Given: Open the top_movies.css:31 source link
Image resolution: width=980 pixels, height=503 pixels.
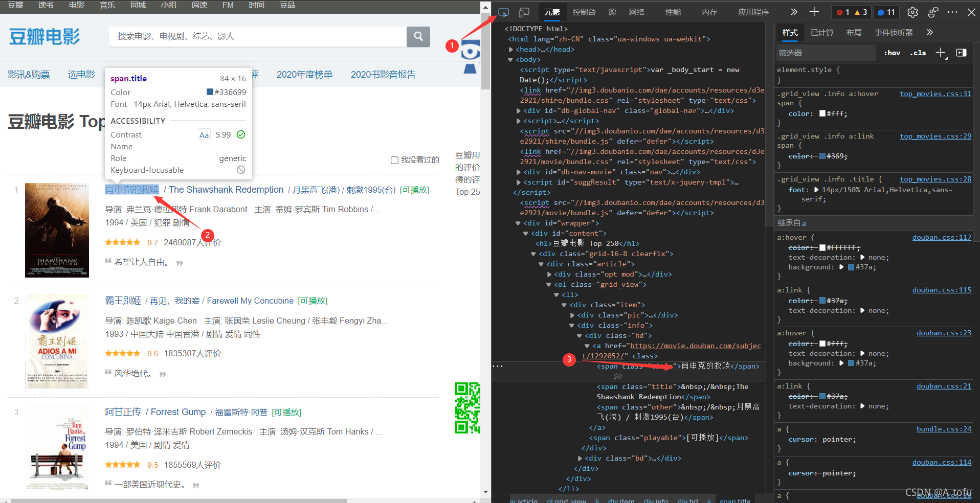Looking at the screenshot, I should pyautogui.click(x=936, y=94).
